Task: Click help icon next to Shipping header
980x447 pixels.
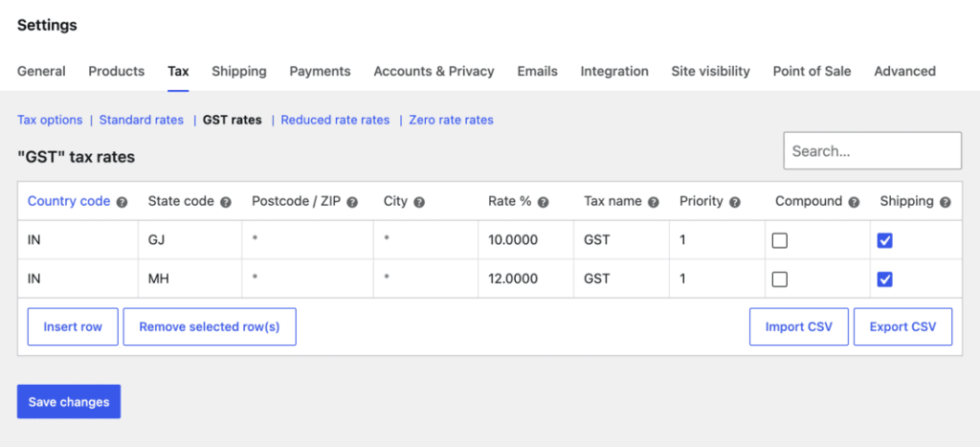Action: [x=946, y=203]
